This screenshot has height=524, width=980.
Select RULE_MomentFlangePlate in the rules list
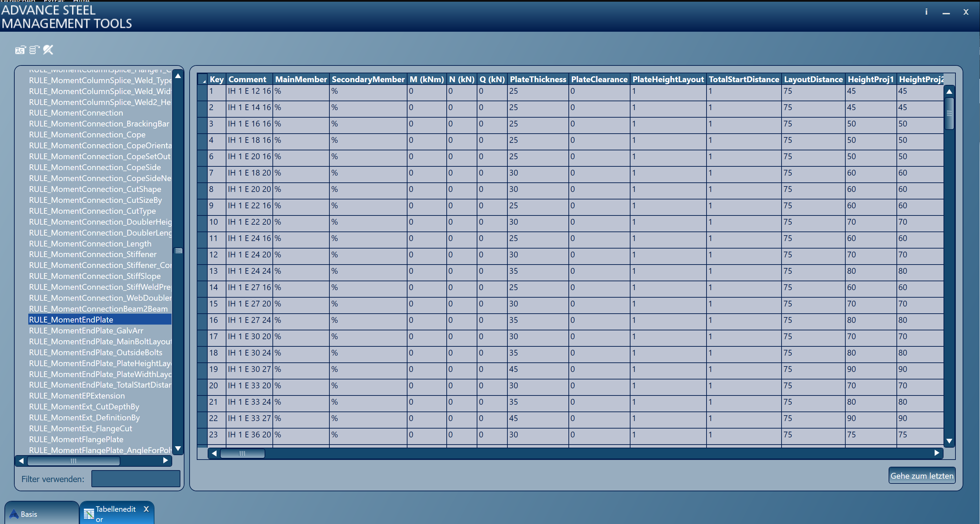76,439
